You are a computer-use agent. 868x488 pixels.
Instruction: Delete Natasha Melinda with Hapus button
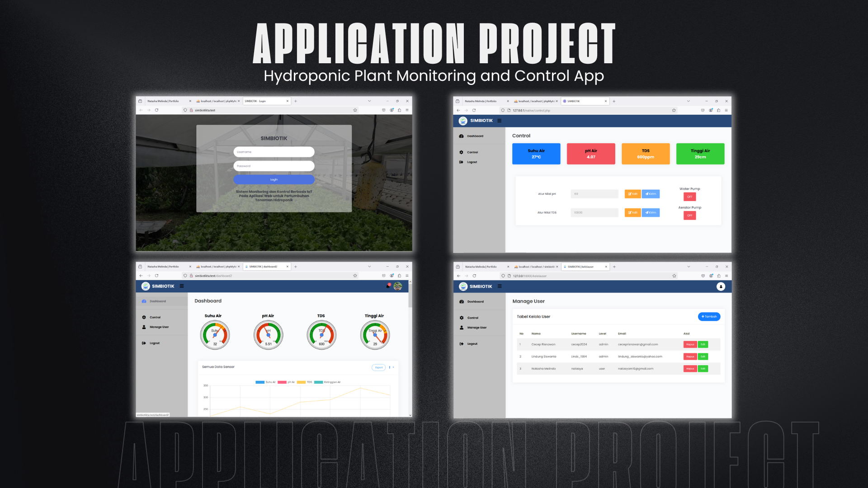click(690, 369)
